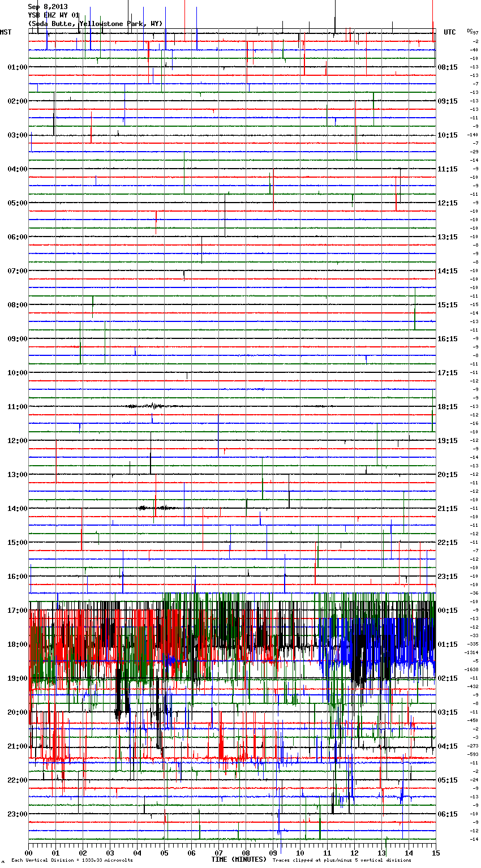Select the 20:15 UTC time label
The image size is (481, 868).
(x=448, y=475)
